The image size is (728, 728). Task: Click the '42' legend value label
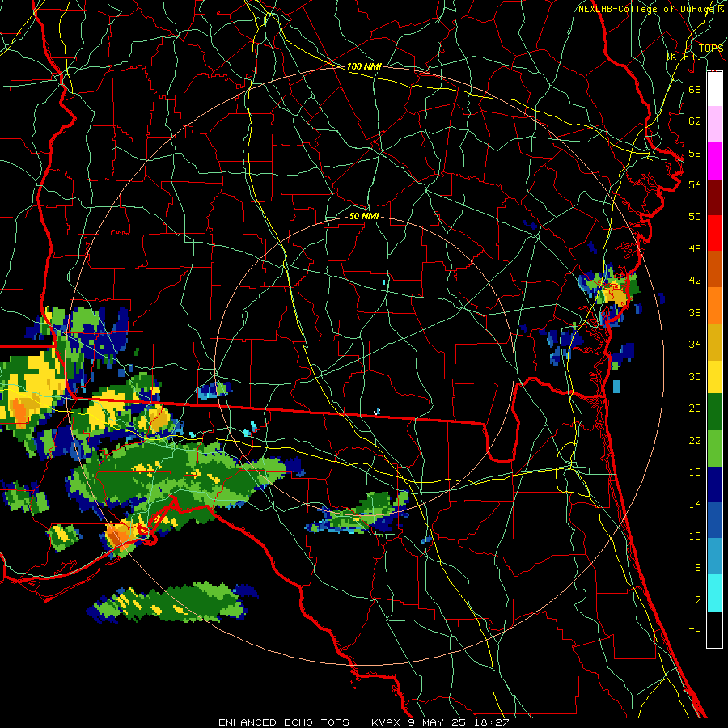(695, 281)
